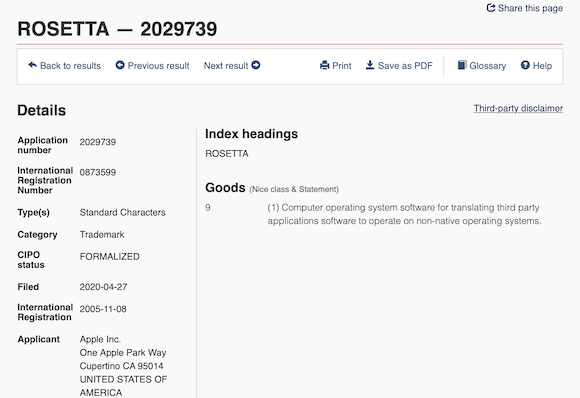Click the printer icon

(324, 65)
